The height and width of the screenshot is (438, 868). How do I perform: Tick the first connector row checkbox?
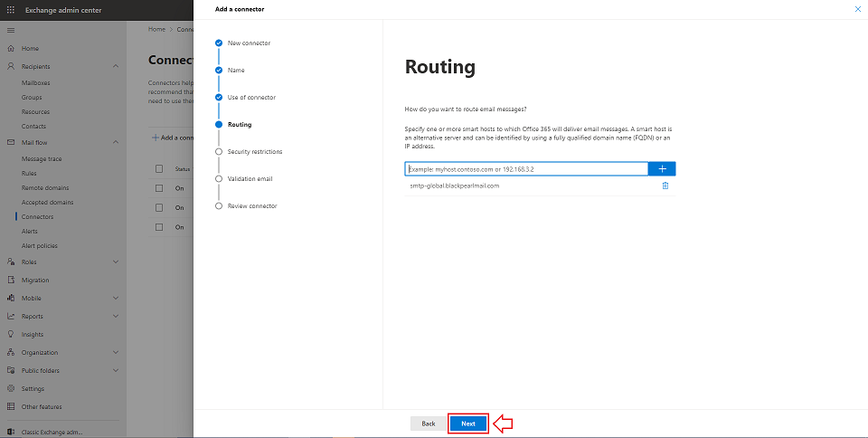click(x=159, y=188)
